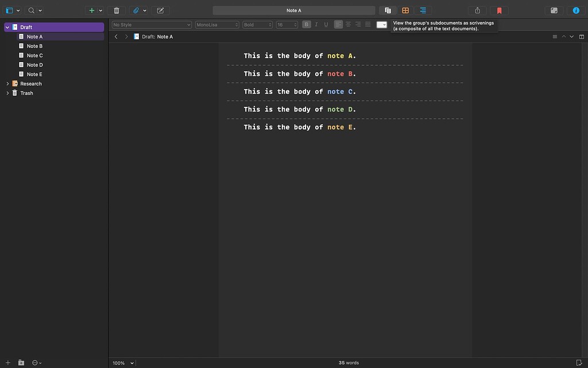
Task: Toggle italic formatting I button
Action: pyautogui.click(x=316, y=24)
